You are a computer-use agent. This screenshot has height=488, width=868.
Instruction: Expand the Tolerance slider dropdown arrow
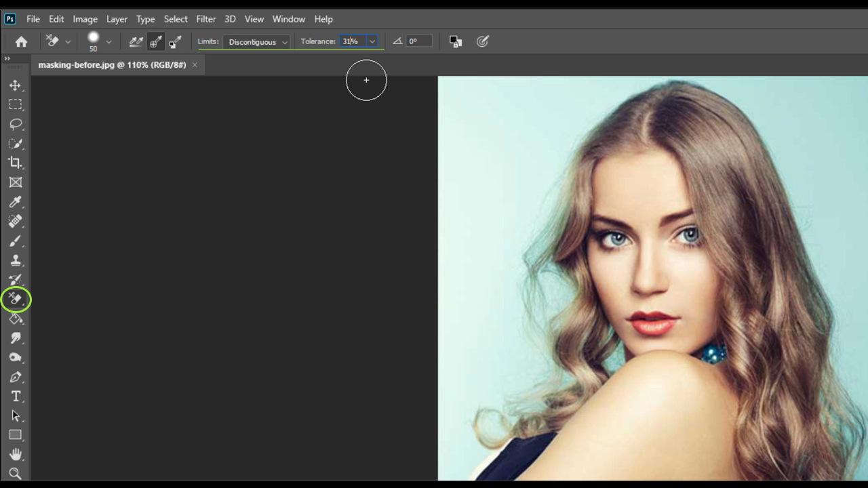[x=372, y=41]
